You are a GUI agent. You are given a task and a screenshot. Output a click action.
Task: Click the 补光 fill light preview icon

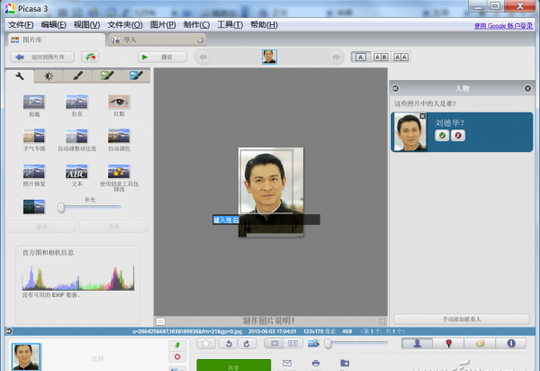[34, 207]
